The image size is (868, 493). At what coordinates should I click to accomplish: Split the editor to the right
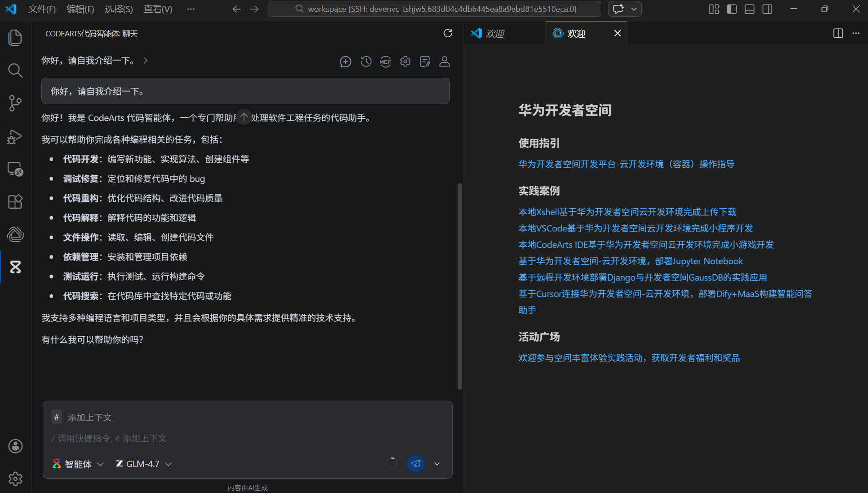click(838, 33)
